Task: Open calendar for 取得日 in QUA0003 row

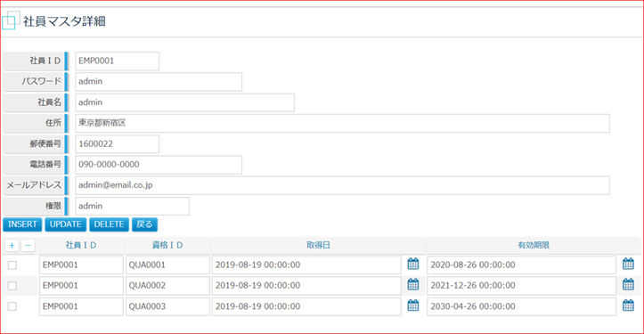Action: (x=412, y=305)
